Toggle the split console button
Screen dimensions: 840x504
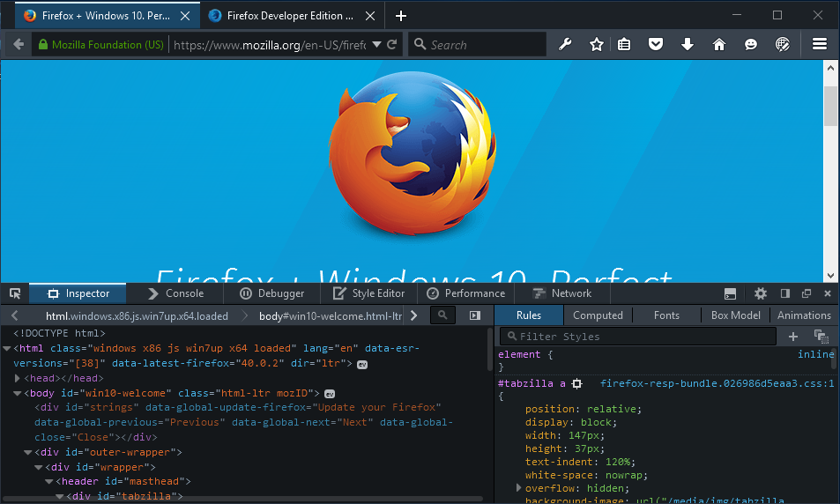(730, 293)
